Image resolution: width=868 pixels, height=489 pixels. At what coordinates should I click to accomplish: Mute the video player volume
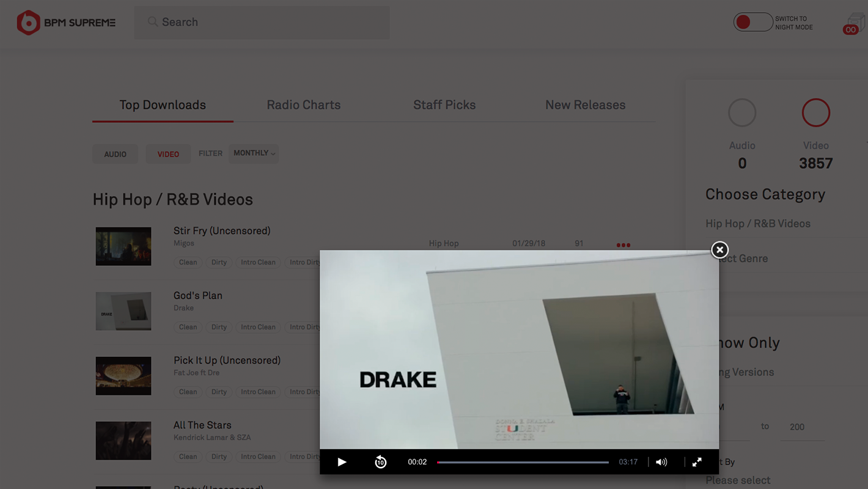[661, 462]
